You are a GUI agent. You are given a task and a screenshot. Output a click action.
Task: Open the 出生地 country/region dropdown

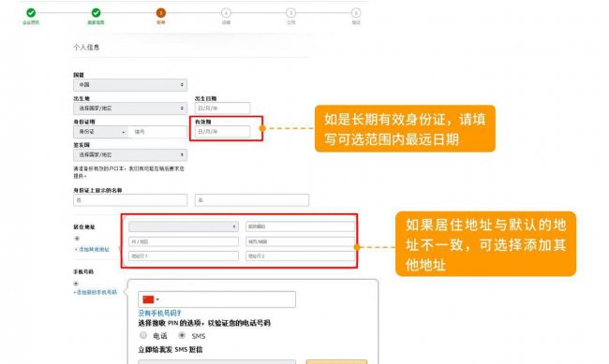coord(130,109)
